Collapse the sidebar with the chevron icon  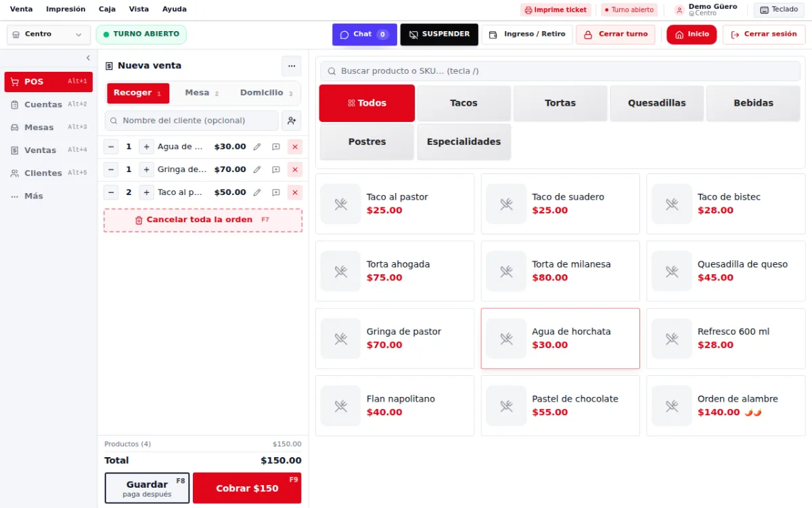[x=88, y=58]
